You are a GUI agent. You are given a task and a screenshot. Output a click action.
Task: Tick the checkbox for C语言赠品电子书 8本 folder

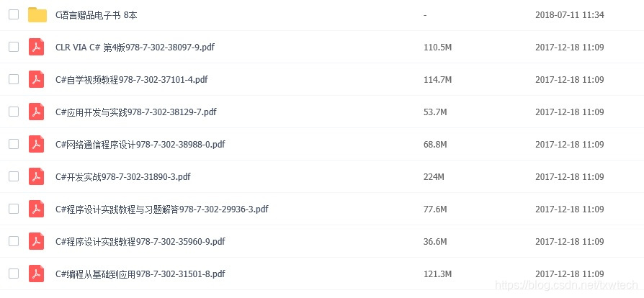14,15
